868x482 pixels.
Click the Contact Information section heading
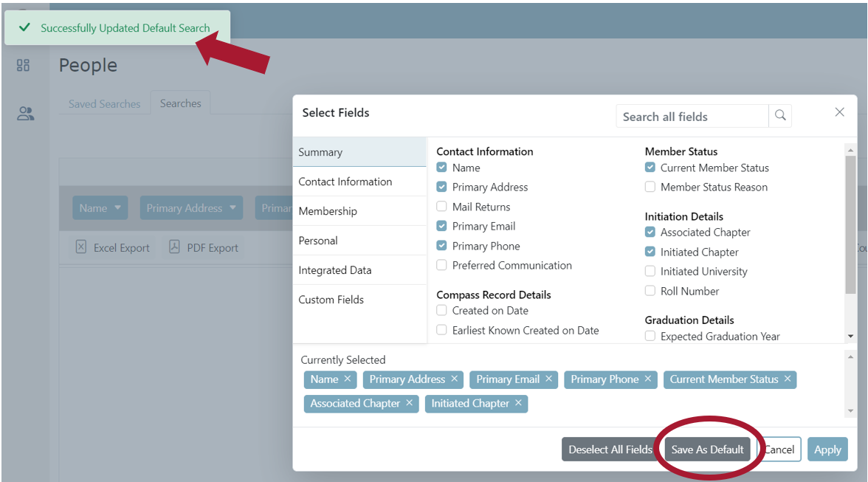(x=485, y=151)
